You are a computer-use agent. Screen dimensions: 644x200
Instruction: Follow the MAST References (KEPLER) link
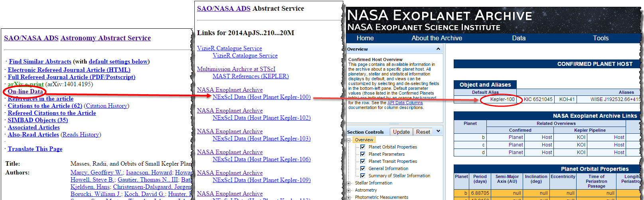click(251, 76)
